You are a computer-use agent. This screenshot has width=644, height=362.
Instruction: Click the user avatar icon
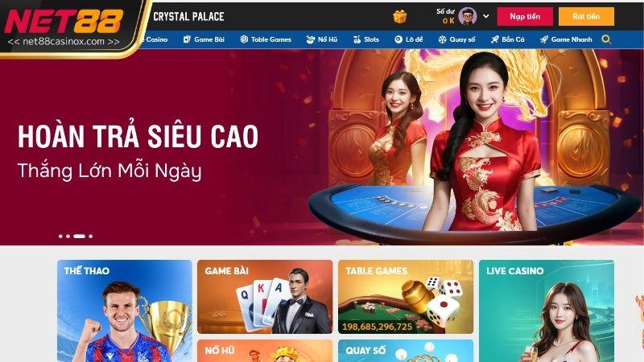(468, 16)
